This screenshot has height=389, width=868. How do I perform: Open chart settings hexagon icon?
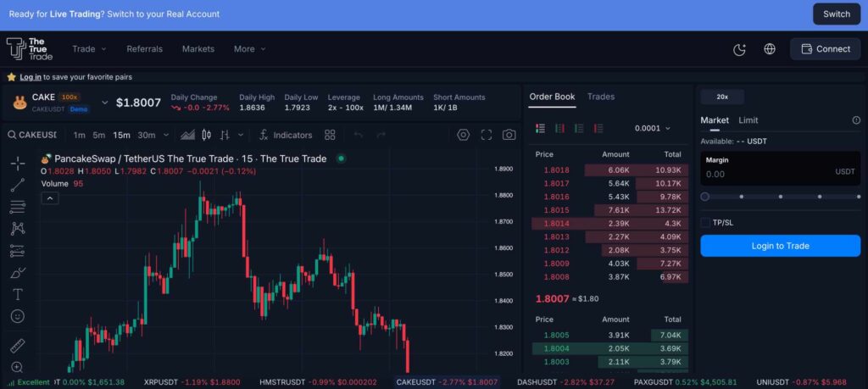coord(464,135)
